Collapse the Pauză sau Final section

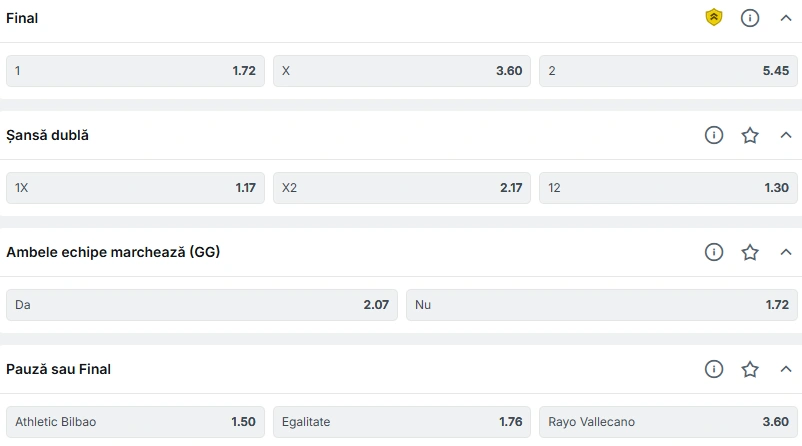point(786,369)
